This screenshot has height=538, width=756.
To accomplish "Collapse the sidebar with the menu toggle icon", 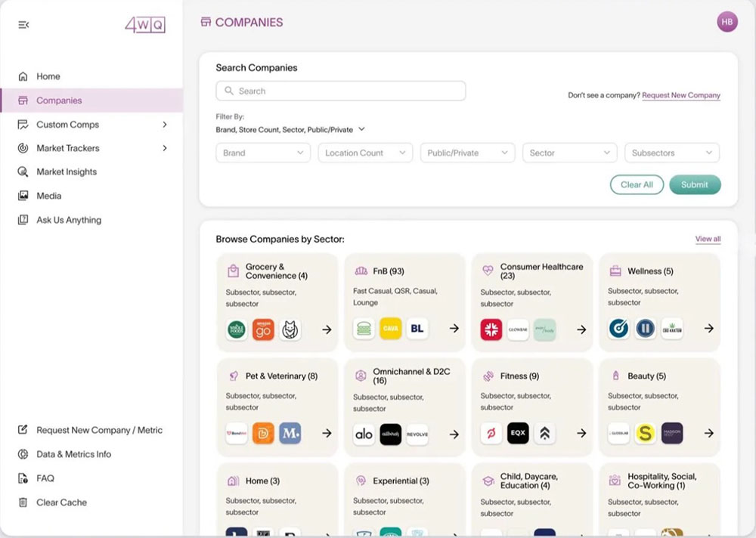I will (x=23, y=25).
